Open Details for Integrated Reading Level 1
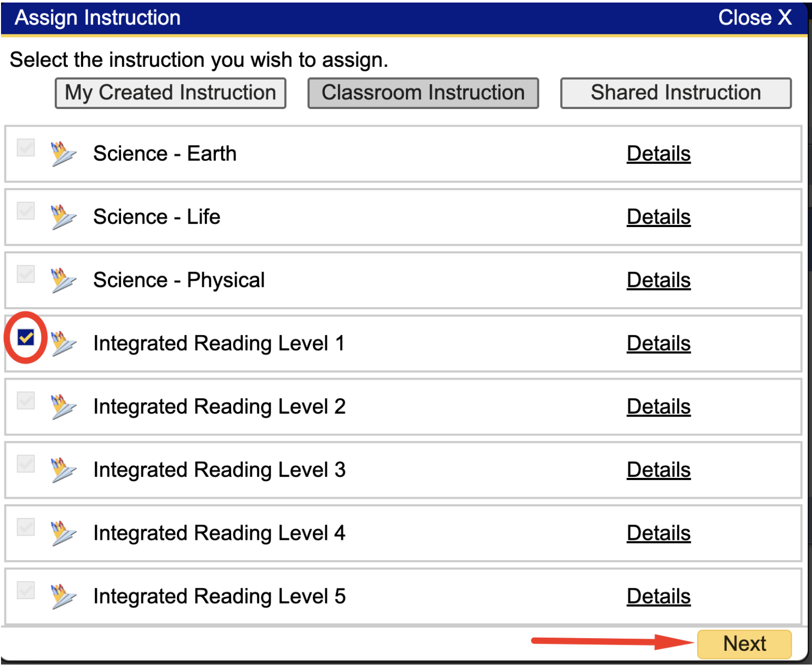The width and height of the screenshot is (812, 665). tap(658, 343)
